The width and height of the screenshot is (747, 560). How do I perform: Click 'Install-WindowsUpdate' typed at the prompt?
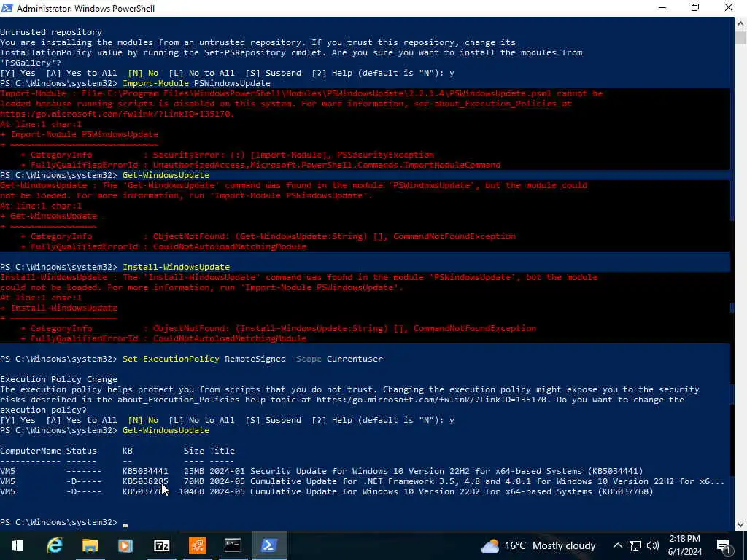coord(177,267)
